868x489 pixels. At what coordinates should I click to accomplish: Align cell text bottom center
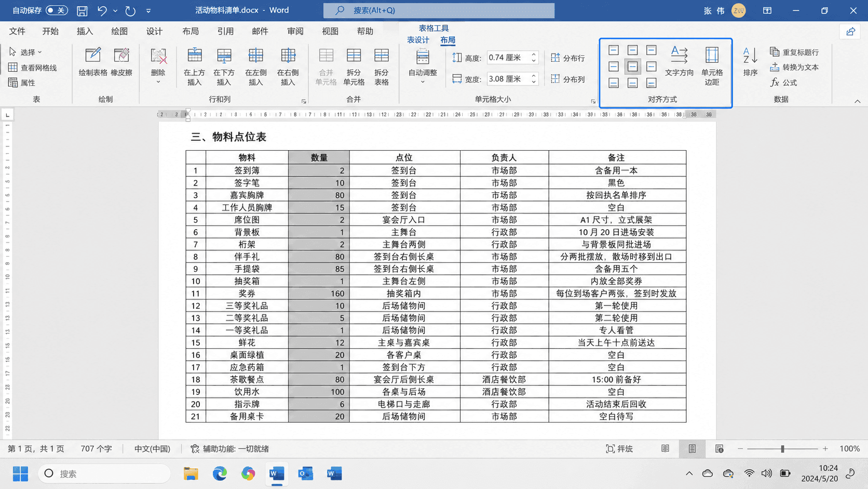(632, 83)
